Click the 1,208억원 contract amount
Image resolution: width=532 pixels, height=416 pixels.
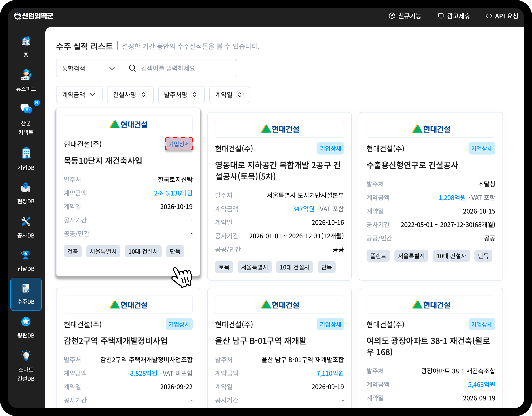(x=452, y=197)
